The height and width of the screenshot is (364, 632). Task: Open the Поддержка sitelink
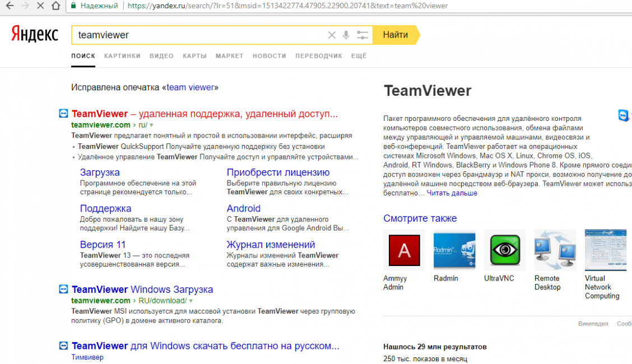(x=105, y=208)
